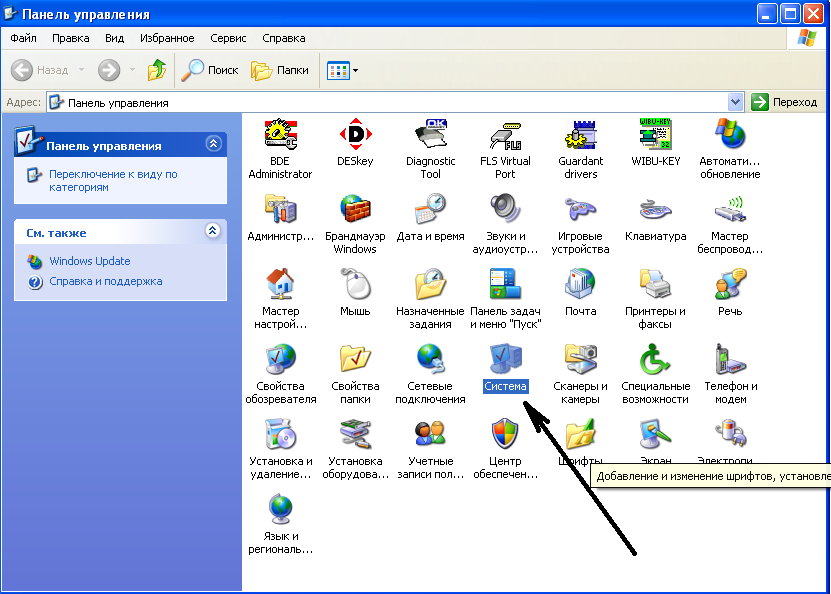Open the Windows Update link
This screenshot has width=831, height=594.
(x=90, y=261)
